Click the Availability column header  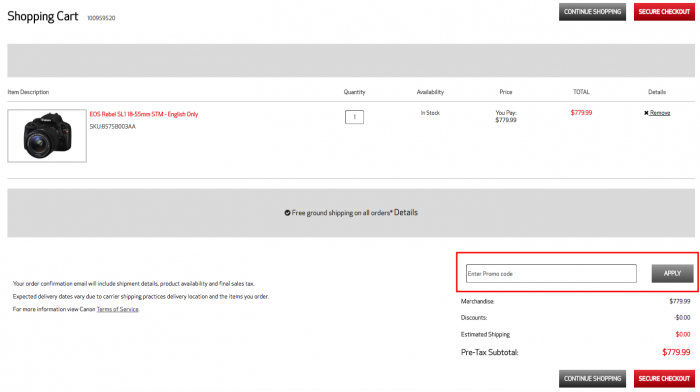pos(430,92)
